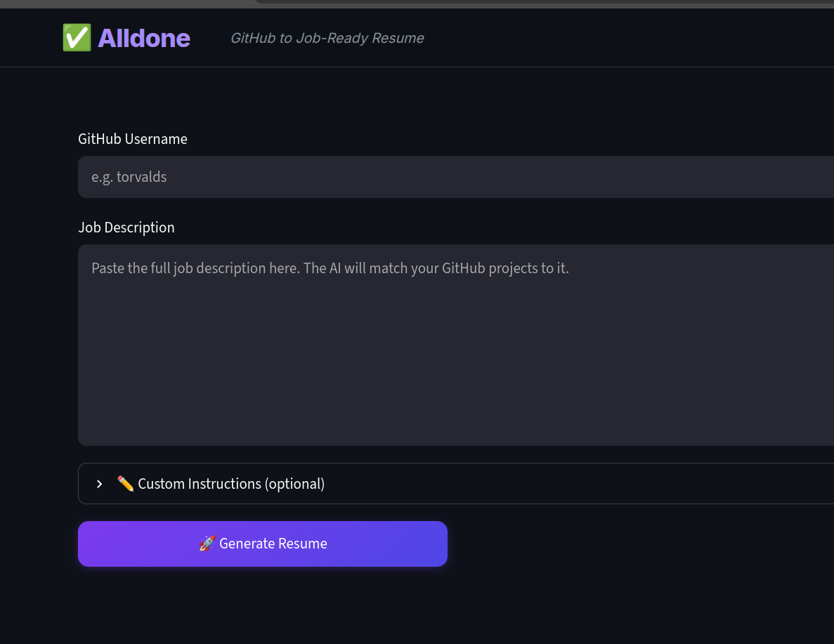This screenshot has height=644, width=834.
Task: Open the Custom Instructions (optional) section label
Action: [231, 484]
